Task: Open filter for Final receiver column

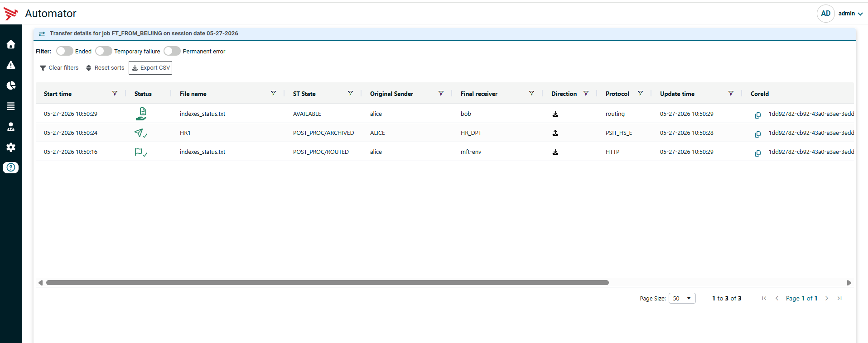Action: click(531, 93)
